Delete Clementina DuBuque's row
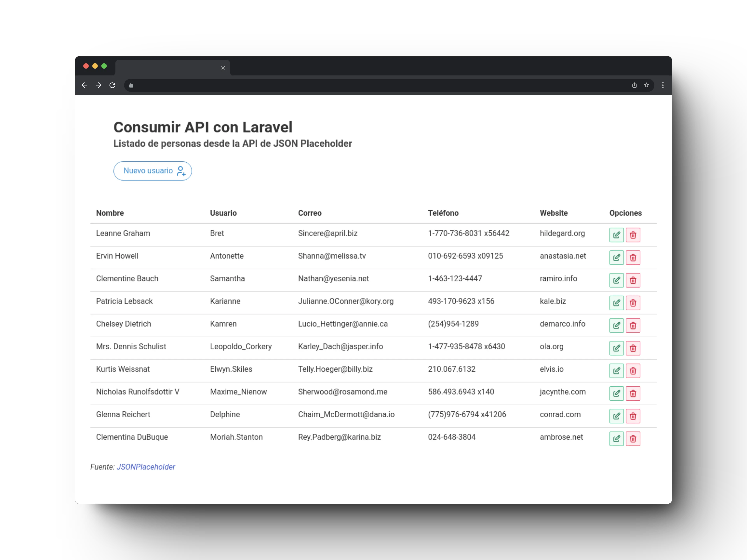Viewport: 747px width, 560px height. point(633,438)
